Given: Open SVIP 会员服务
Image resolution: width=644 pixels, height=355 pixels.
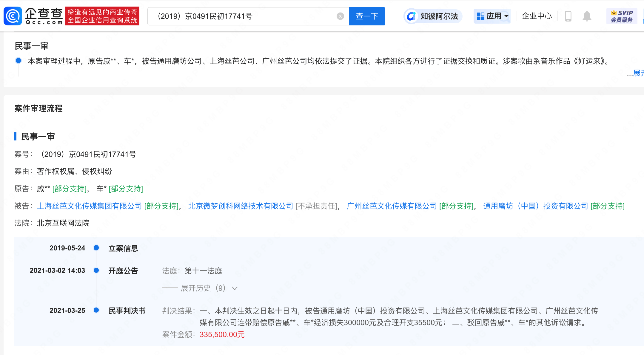Looking at the screenshot, I should (622, 16).
